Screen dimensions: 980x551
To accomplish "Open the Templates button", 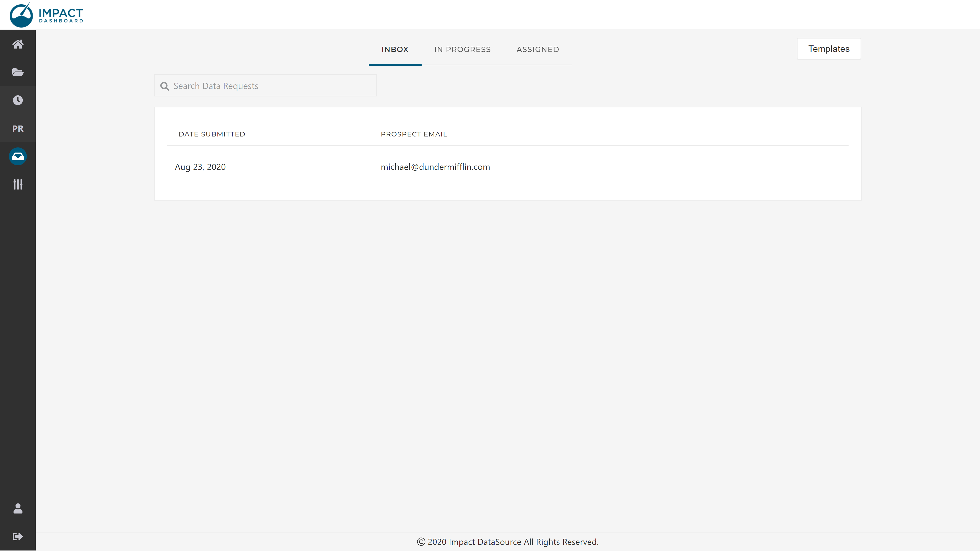I will coord(829,49).
